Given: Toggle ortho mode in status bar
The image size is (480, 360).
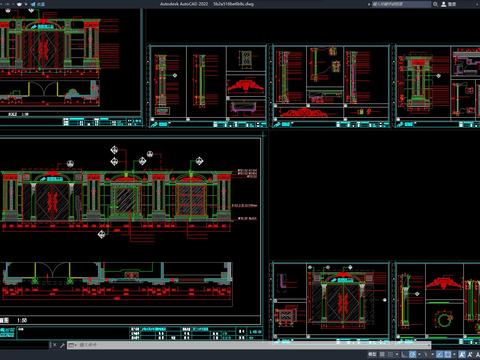Looking at the screenshot, I should pos(404,354).
